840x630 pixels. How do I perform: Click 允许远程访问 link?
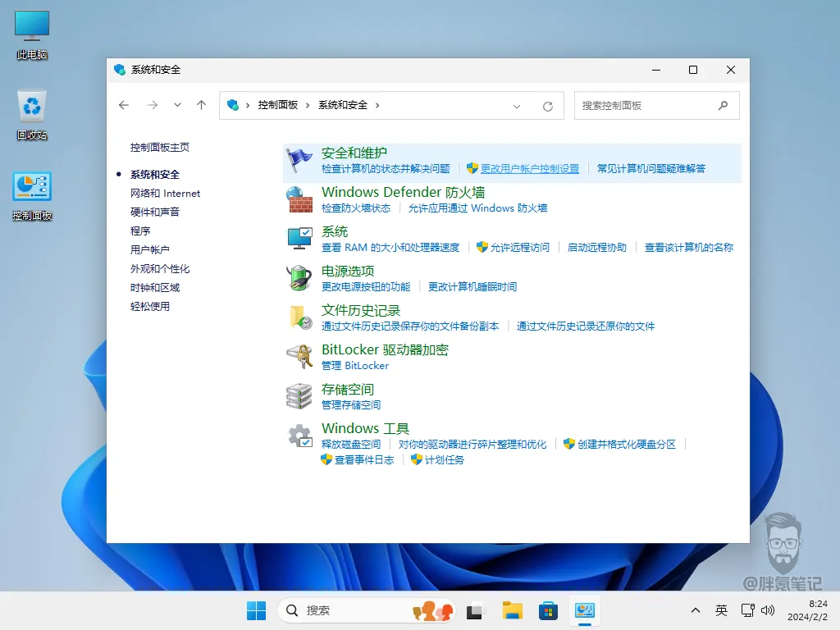(x=519, y=248)
